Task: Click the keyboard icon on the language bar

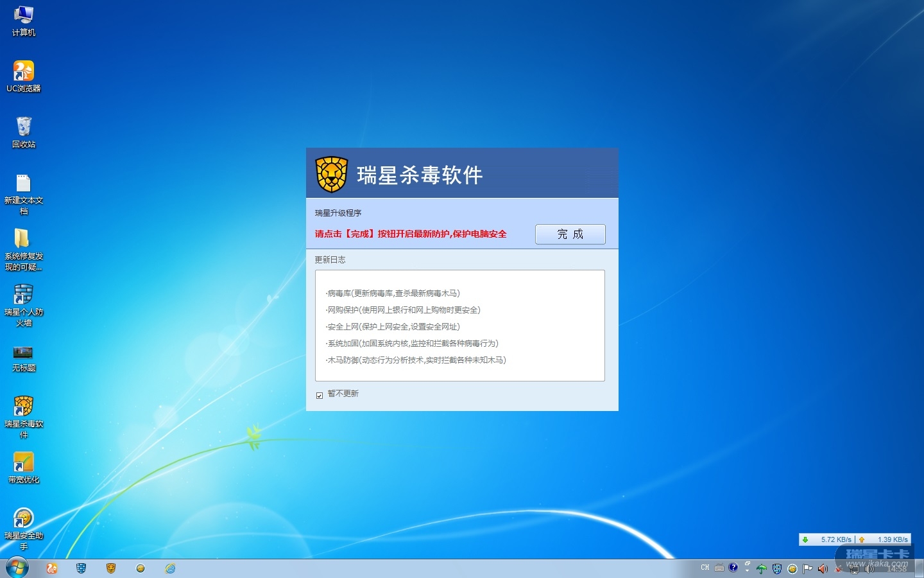Action: (x=719, y=568)
